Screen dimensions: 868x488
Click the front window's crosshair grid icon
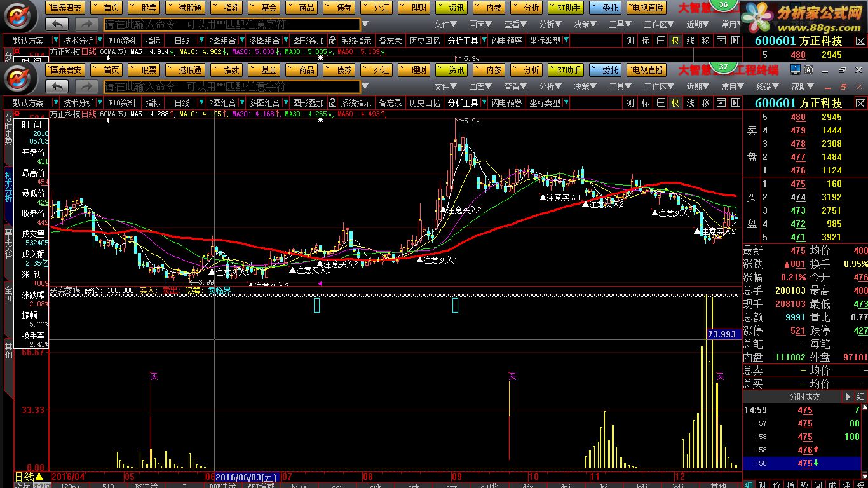click(x=661, y=102)
